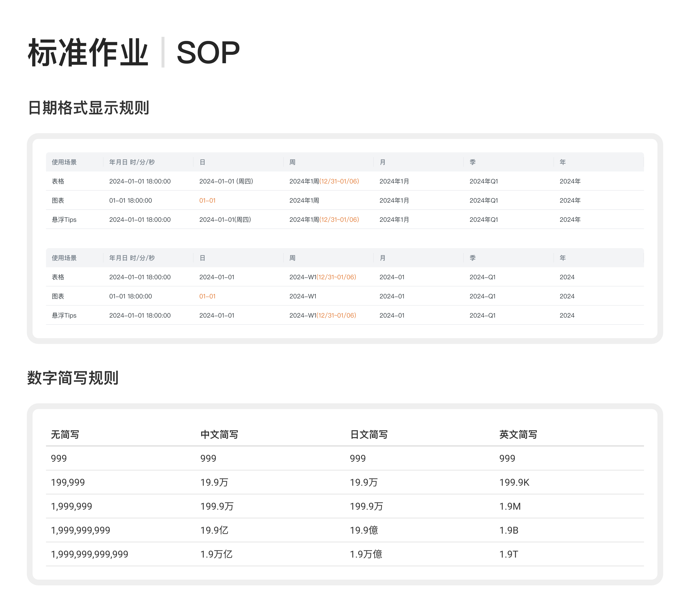
Task: Click orange 01-01 in second table
Action: click(207, 296)
